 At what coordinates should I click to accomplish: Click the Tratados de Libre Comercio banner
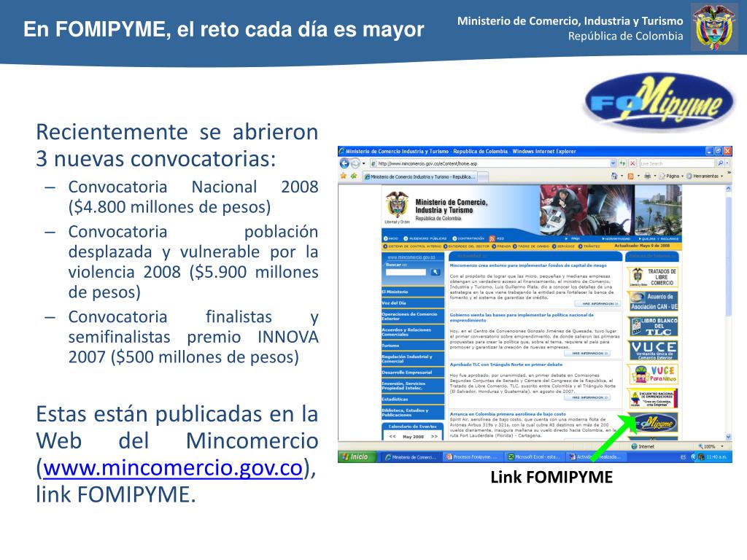[653, 276]
